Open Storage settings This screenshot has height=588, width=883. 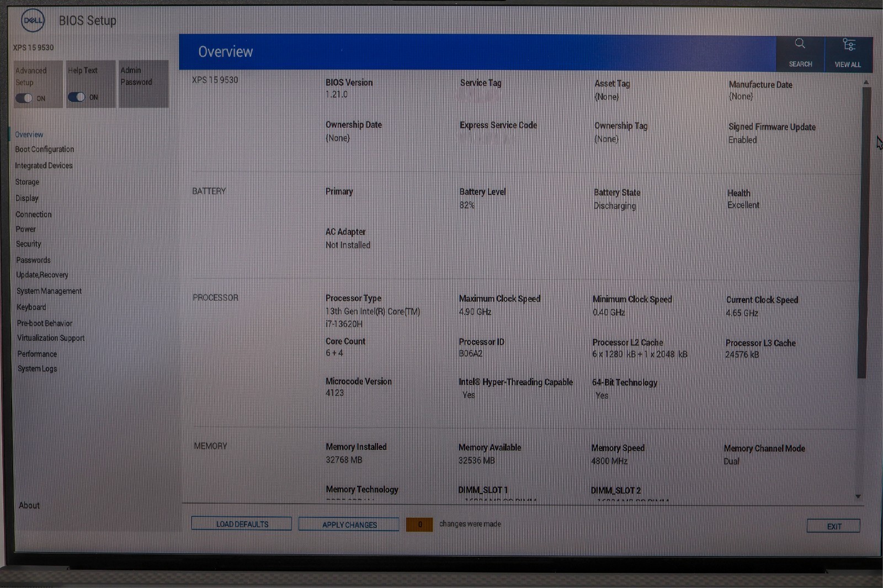coord(27,182)
